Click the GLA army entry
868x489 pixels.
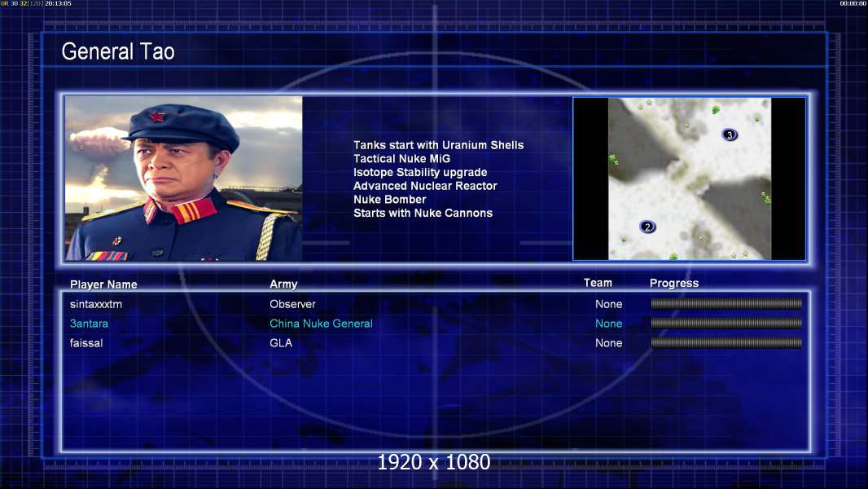[x=281, y=343]
